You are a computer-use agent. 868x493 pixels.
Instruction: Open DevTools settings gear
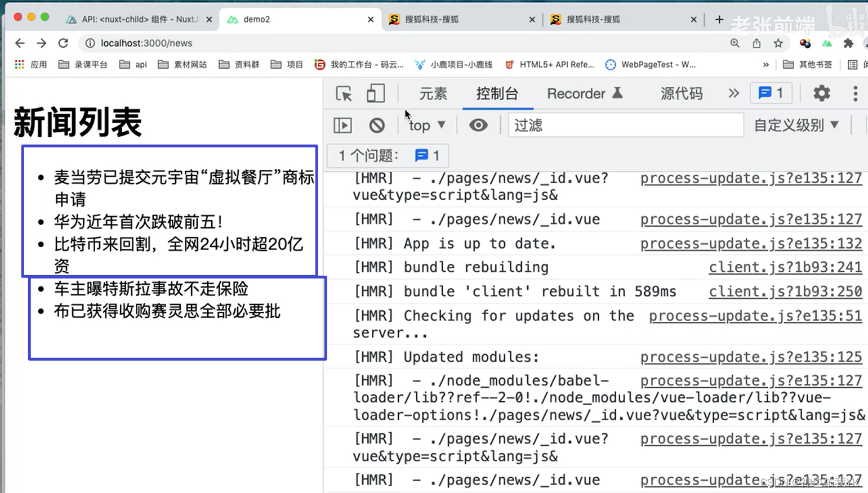(822, 93)
